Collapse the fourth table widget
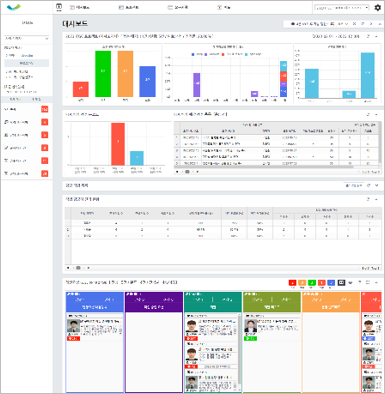385x394 pixels. pyautogui.click(x=376, y=199)
